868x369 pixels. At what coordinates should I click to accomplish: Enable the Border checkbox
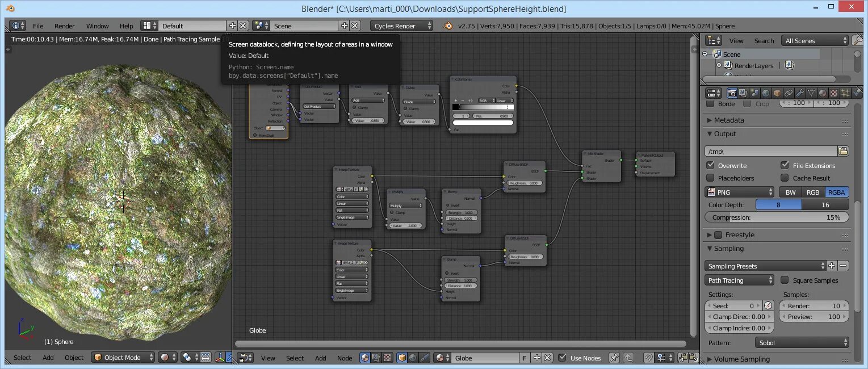(x=710, y=104)
